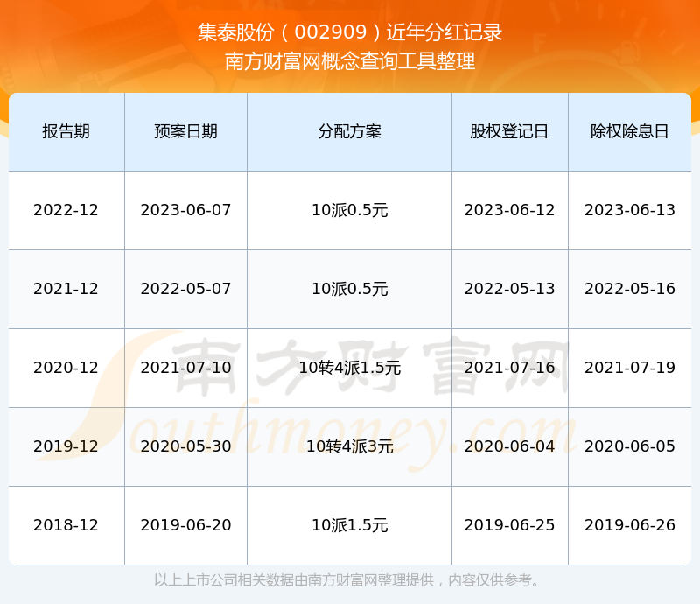
Task: Select report period 2022-12
Action: (66, 210)
